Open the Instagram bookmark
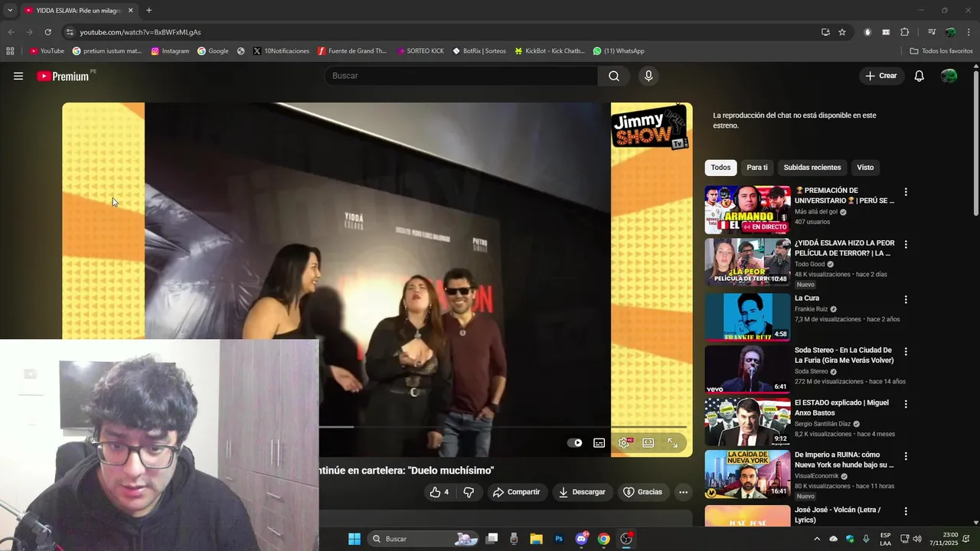The height and width of the screenshot is (551, 980). 170,51
